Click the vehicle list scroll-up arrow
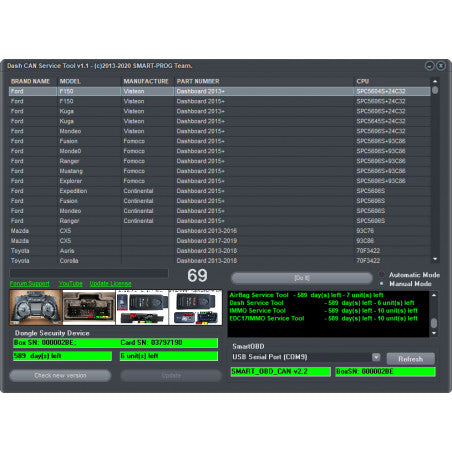The width and height of the screenshot is (452, 452). point(435,81)
